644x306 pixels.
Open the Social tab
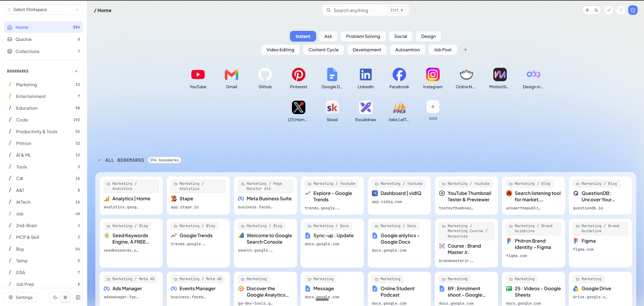click(x=401, y=36)
